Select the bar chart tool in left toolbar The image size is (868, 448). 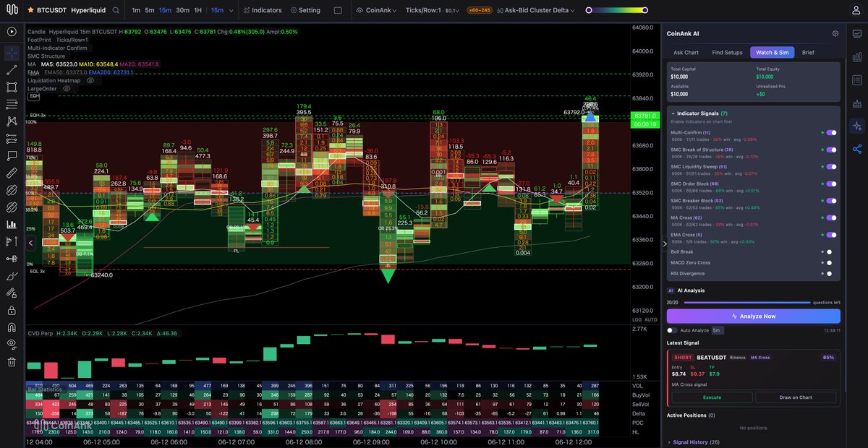point(12,224)
